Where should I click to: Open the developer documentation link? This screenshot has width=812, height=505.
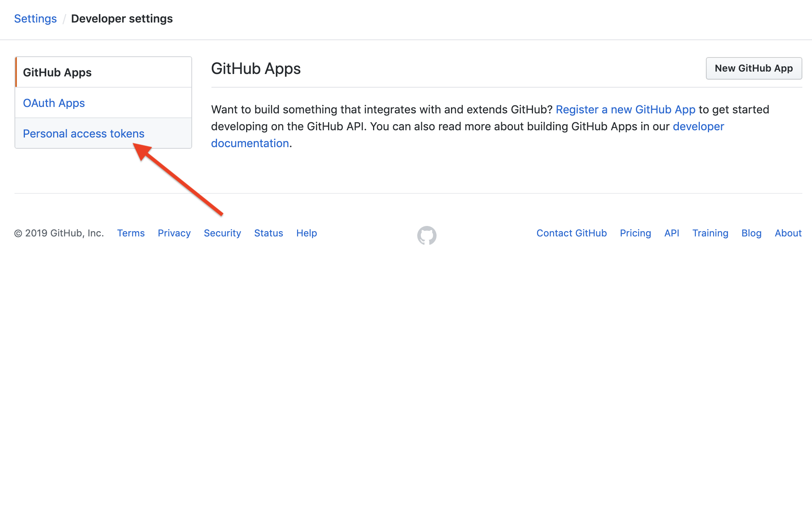click(x=698, y=126)
